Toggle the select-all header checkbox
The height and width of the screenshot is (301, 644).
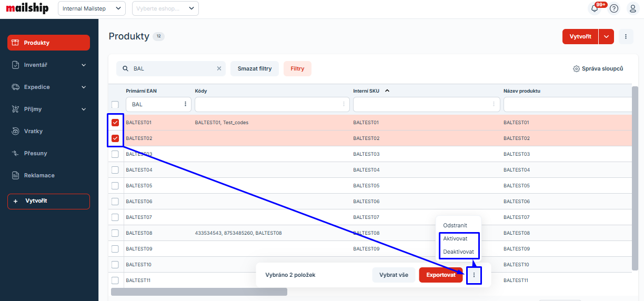115,104
